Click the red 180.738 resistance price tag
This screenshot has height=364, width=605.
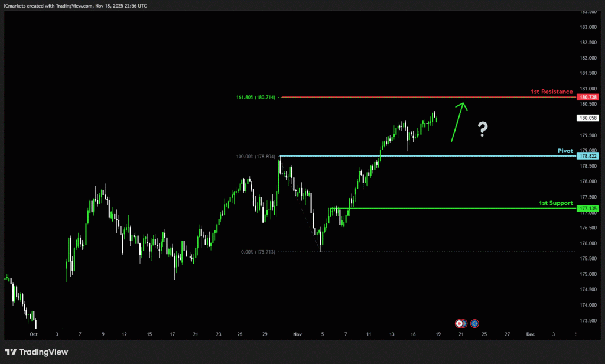point(588,97)
